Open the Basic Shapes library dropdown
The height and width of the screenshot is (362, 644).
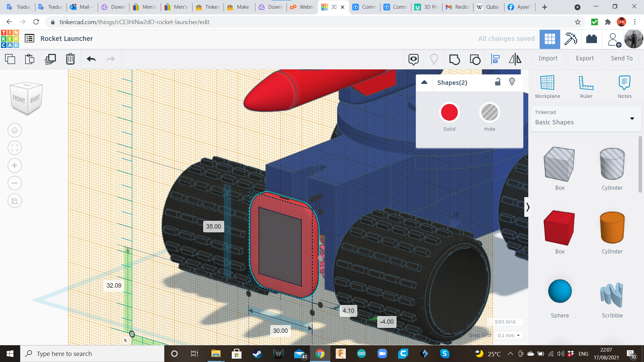(632, 119)
